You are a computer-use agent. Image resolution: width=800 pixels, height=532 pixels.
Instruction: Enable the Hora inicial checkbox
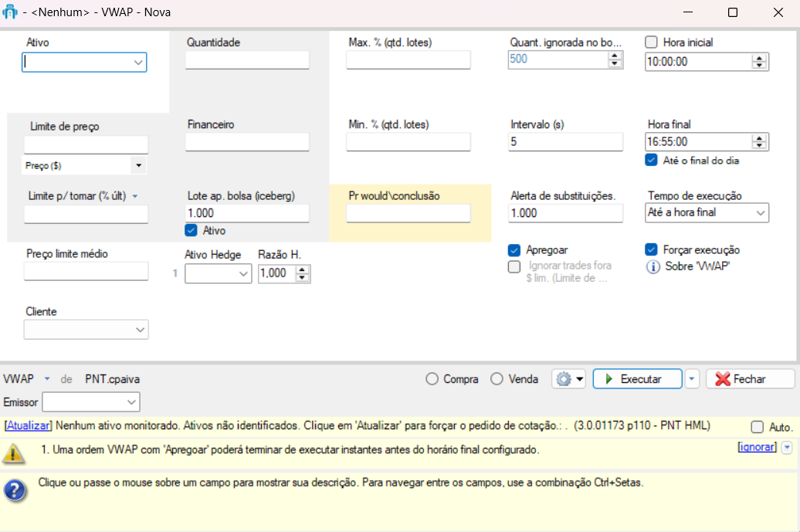[x=651, y=42]
